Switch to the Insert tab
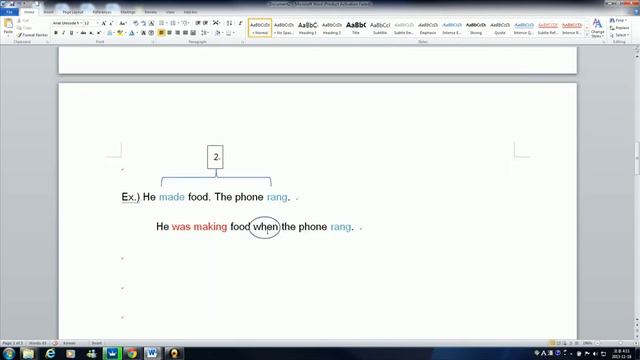The image size is (640, 360). (49, 12)
